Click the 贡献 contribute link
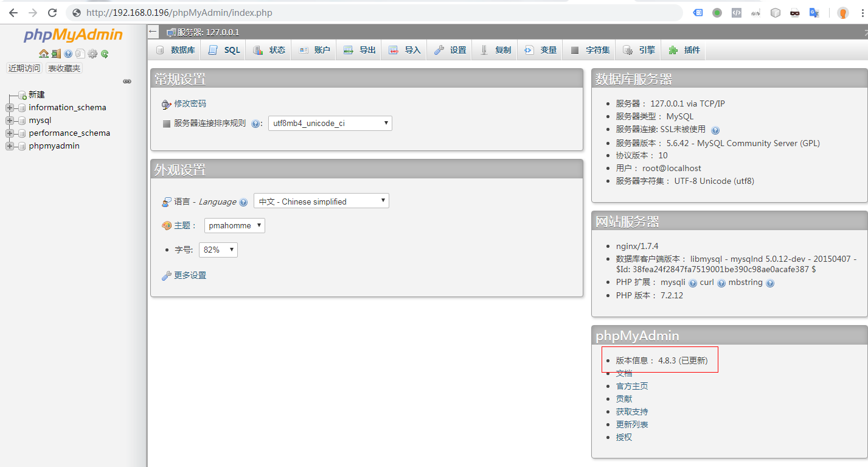 [x=624, y=399]
